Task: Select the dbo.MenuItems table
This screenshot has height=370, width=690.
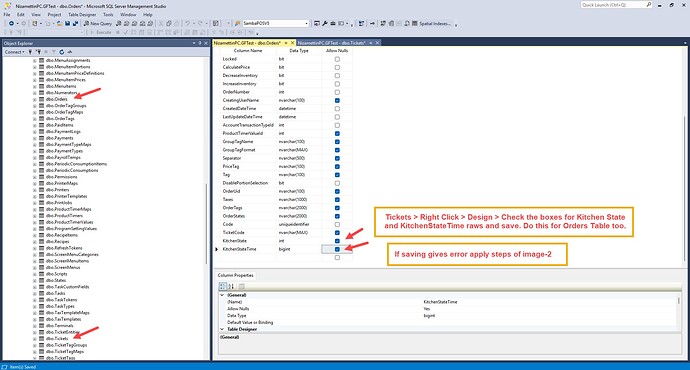Action: point(61,86)
